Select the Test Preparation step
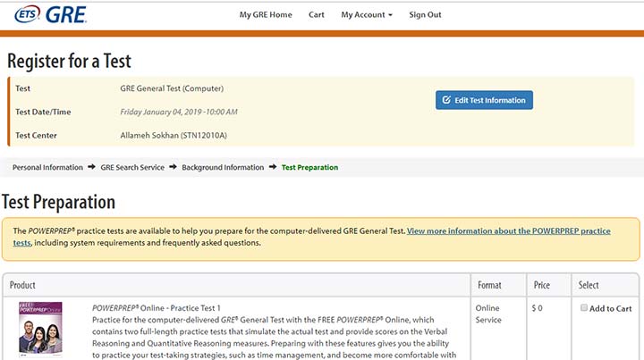Viewport: 644px width, 360px height. [309, 167]
